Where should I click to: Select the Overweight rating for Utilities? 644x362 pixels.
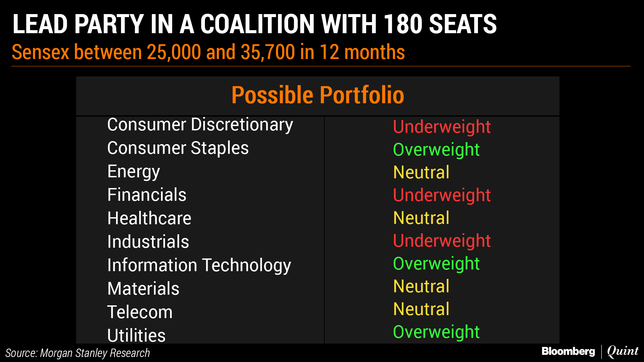(436, 332)
